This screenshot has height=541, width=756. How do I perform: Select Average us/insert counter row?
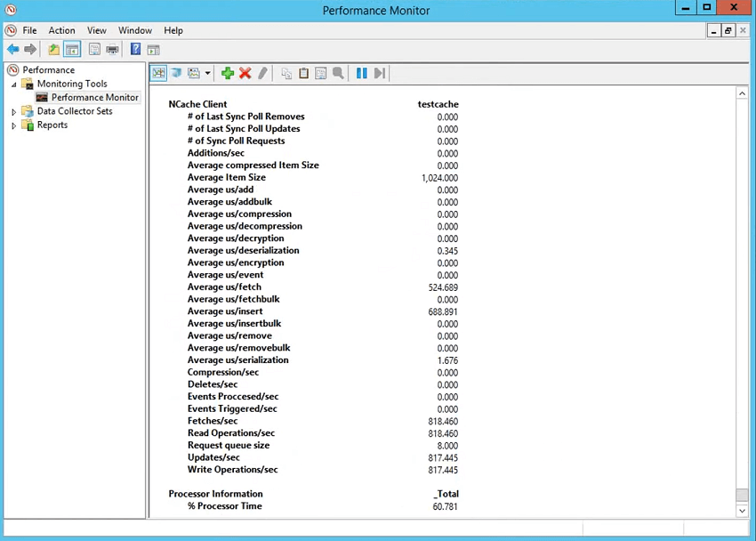225,311
